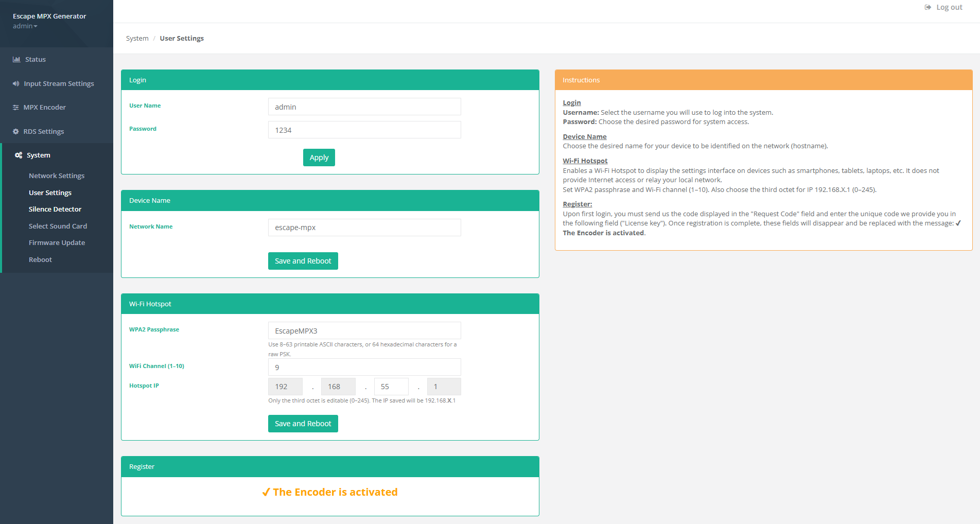The height and width of the screenshot is (524, 980).
Task: Click Save and Reboot in Wi-Fi Hotspot
Action: coord(303,423)
